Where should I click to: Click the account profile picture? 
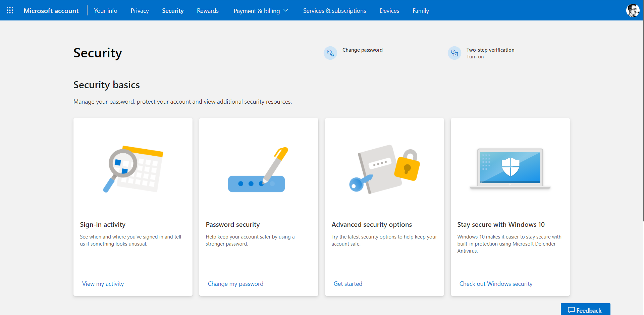(633, 10)
